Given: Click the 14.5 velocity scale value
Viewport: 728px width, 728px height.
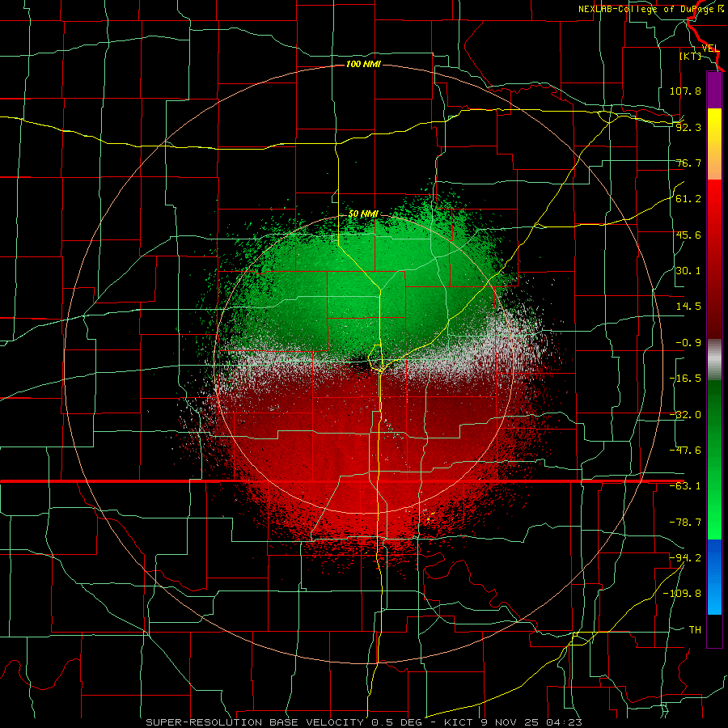Looking at the screenshot, I should click(688, 307).
